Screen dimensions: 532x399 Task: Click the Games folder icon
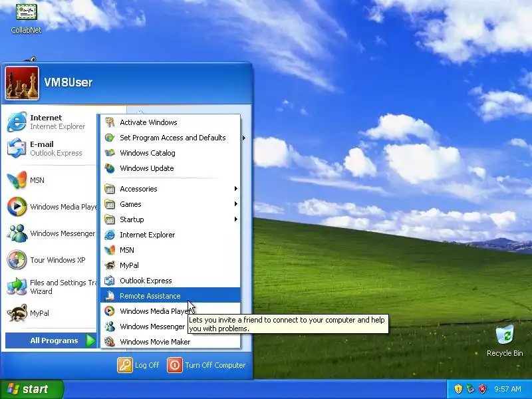click(110, 204)
